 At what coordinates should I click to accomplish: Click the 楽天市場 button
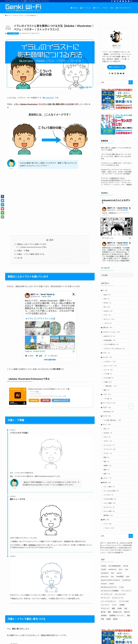(x=46, y=400)
